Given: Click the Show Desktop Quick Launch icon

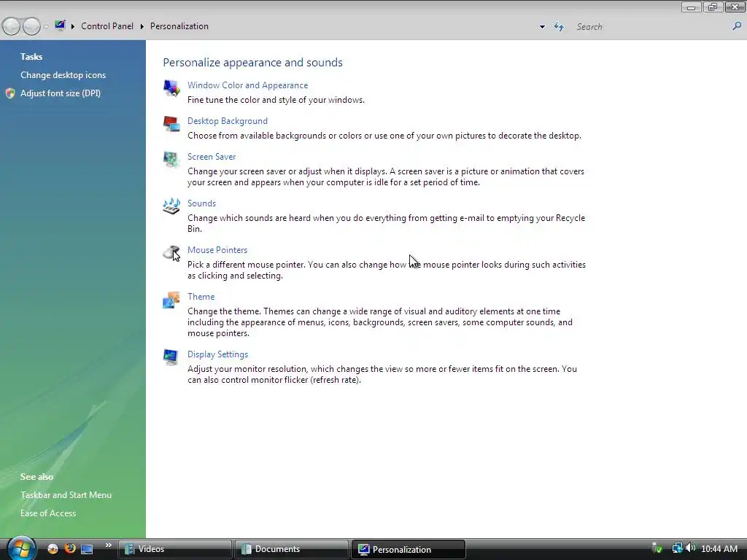Looking at the screenshot, I should coord(87,549).
